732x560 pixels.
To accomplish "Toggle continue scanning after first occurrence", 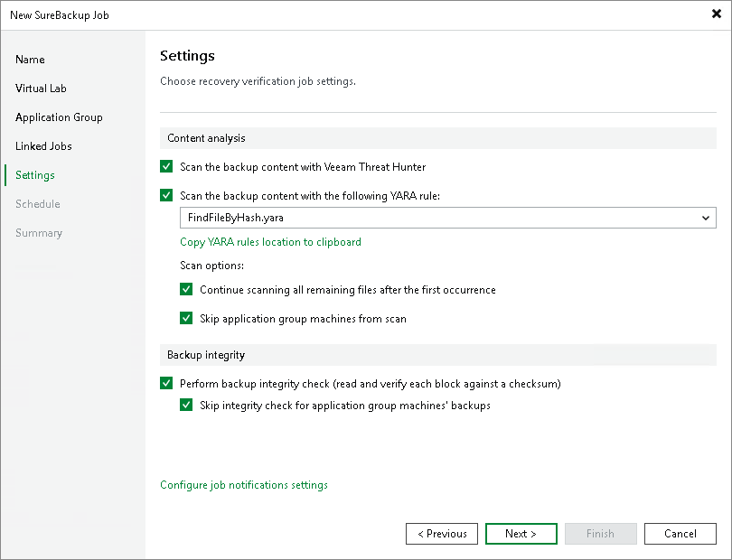I will (x=186, y=289).
